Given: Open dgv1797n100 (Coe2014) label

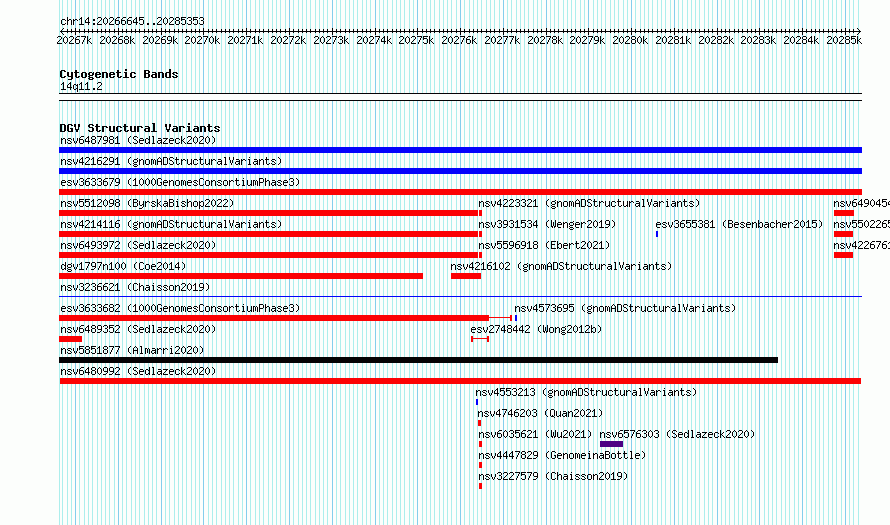Looking at the screenshot, I should pos(123,266).
